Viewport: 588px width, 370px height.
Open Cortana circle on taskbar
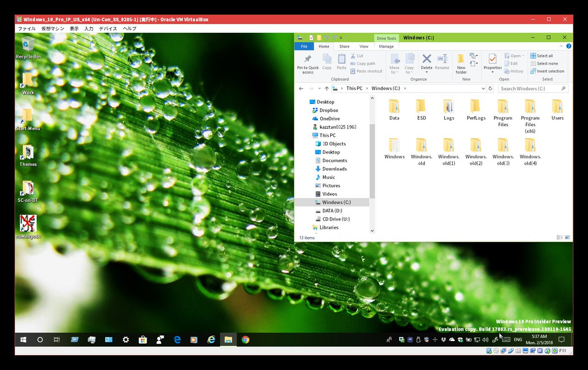click(40, 339)
